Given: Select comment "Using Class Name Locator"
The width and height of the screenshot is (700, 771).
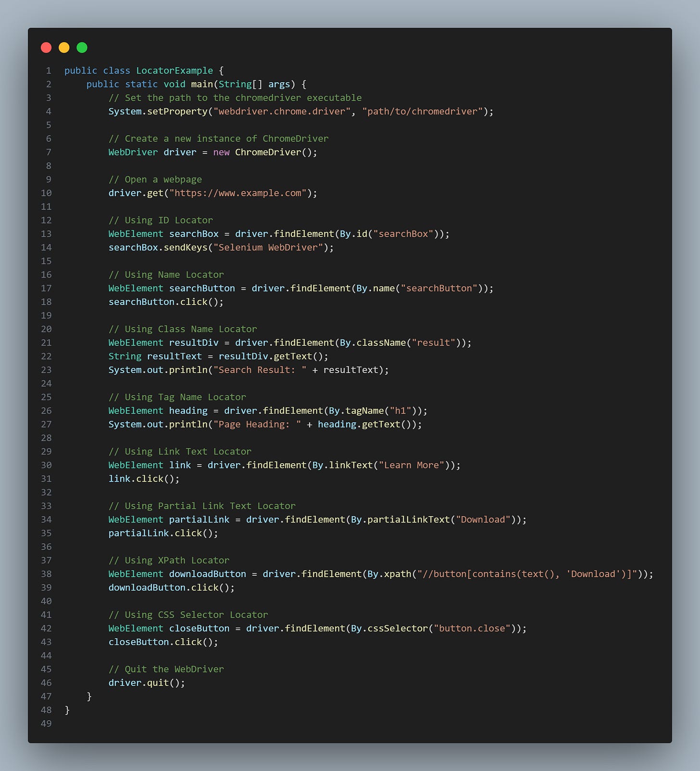Looking at the screenshot, I should point(183,329).
